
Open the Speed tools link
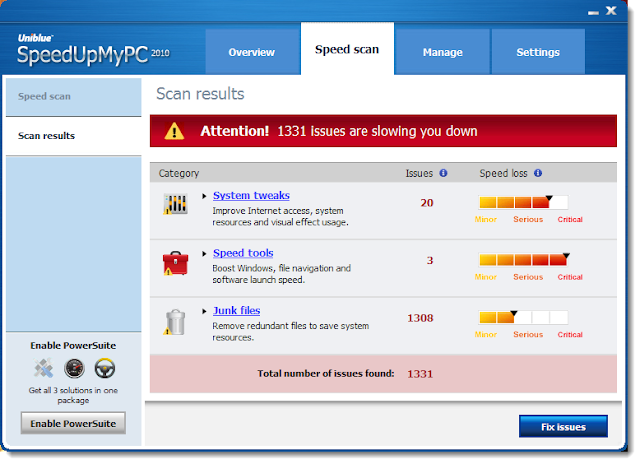point(243,253)
